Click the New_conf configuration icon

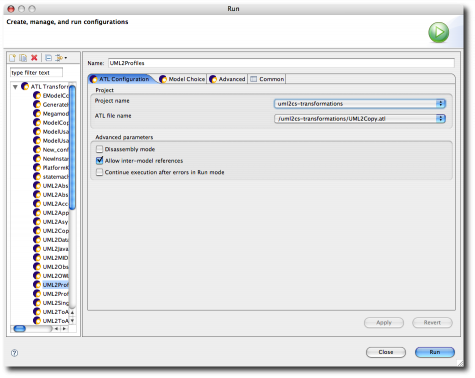pyautogui.click(x=37, y=150)
